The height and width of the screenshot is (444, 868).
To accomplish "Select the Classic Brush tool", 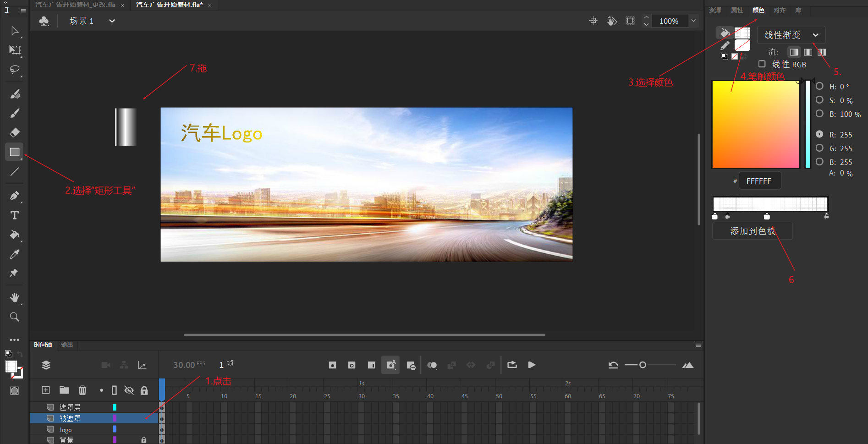I will 15,113.
